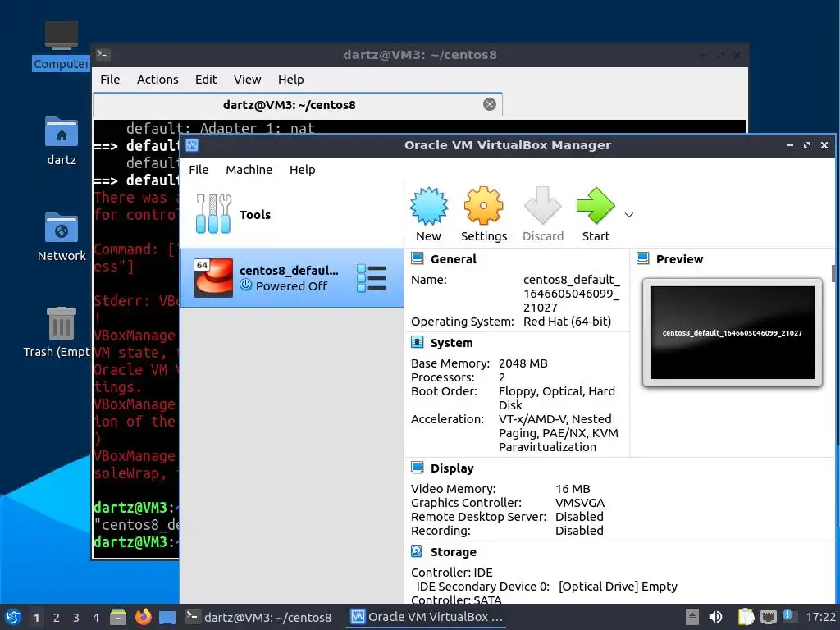Select the Tools entry in VirtualBox sidebar

click(x=292, y=214)
